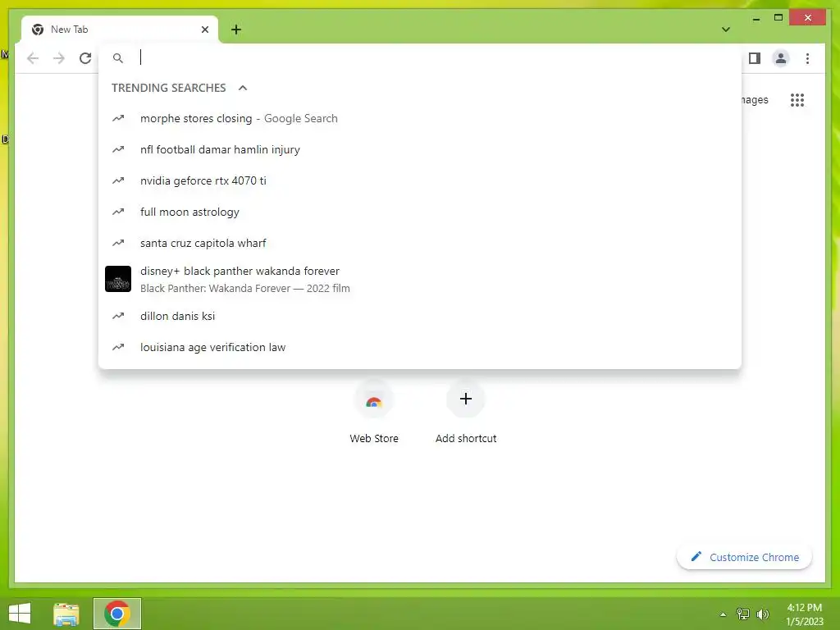Click the omnibox search magnifier icon

[x=118, y=58]
